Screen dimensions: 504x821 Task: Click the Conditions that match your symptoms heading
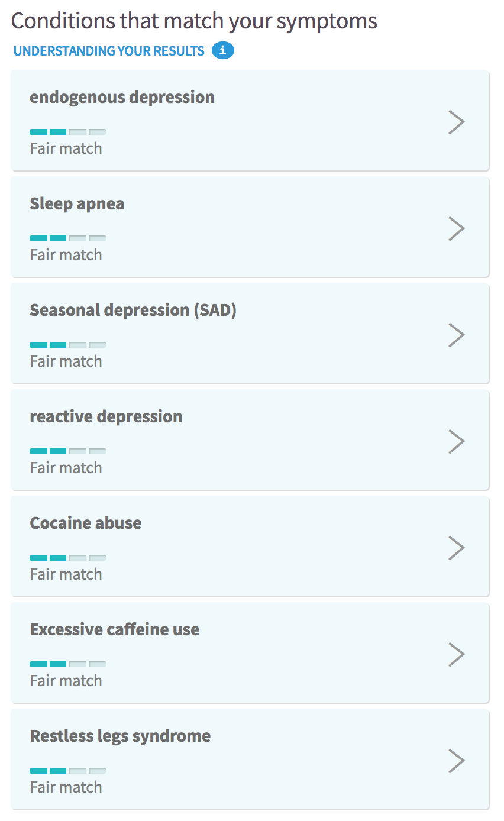point(194,21)
